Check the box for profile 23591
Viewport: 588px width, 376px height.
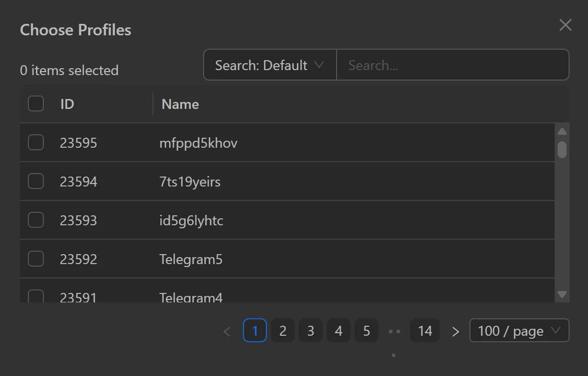click(x=35, y=296)
